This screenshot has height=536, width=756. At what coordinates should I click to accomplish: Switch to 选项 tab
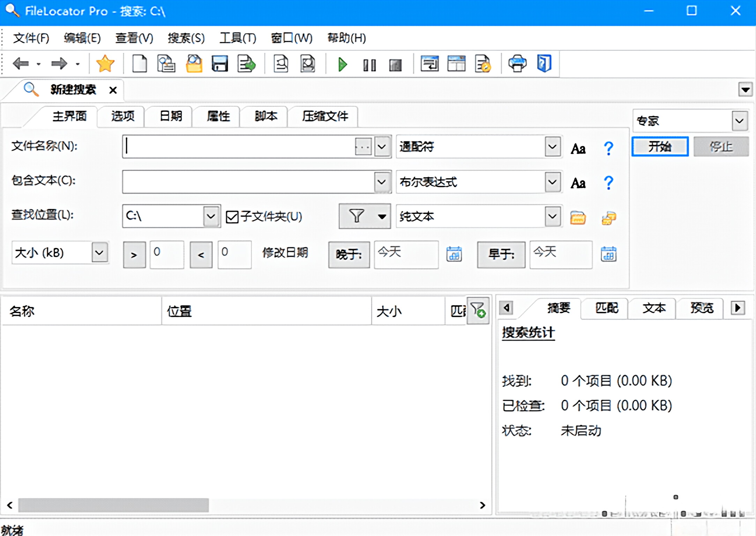click(123, 116)
